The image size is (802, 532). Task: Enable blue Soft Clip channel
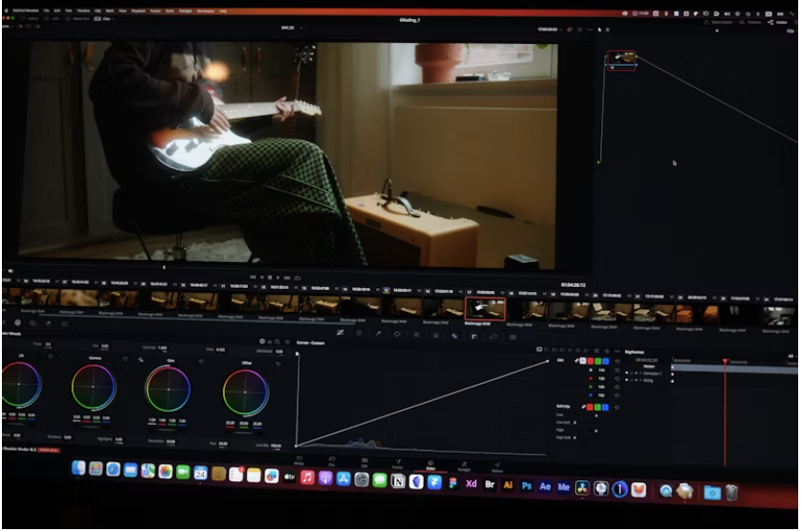pos(606,408)
